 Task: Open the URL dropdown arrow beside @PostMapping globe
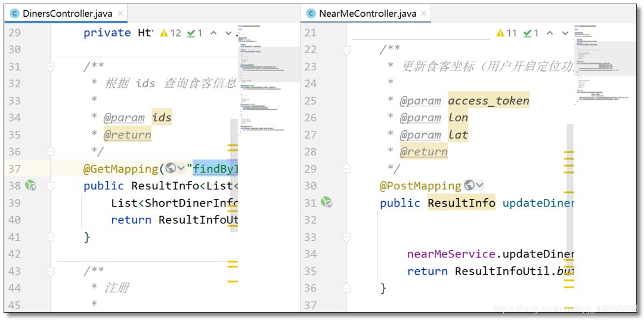[479, 186]
